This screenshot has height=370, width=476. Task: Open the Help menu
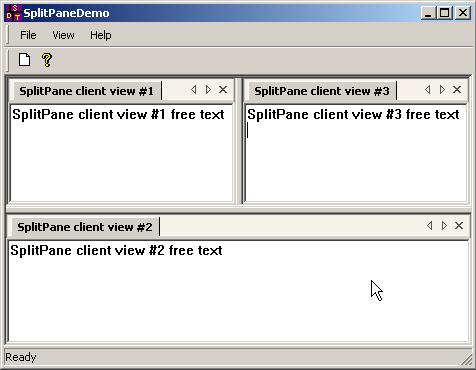(x=101, y=35)
